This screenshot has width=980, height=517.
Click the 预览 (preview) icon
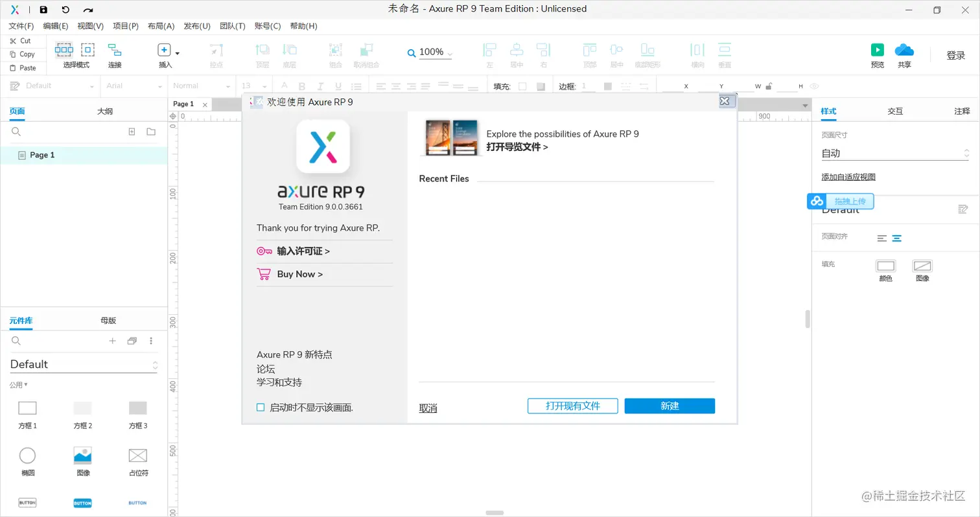tap(877, 49)
